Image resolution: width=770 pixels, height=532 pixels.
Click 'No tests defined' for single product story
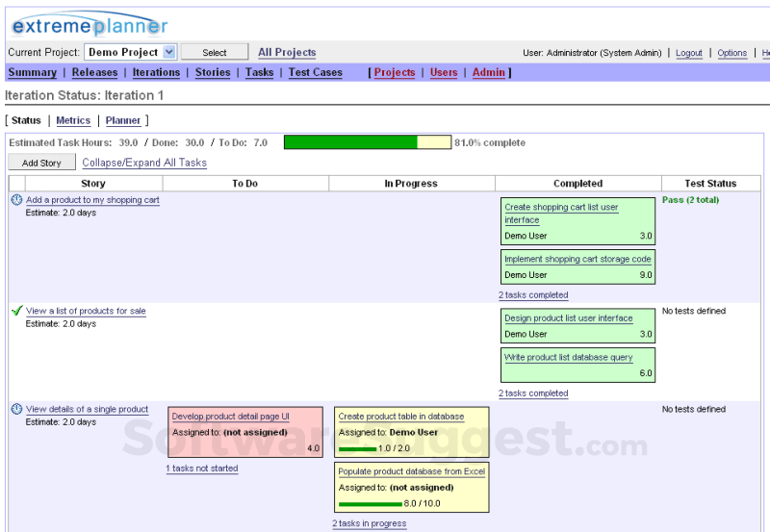(x=694, y=409)
